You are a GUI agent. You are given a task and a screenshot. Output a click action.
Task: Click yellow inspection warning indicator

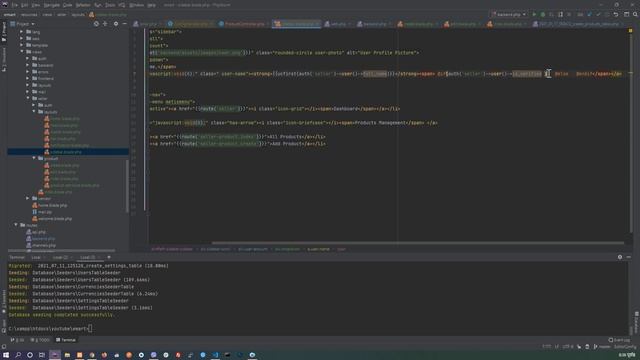tap(630, 31)
